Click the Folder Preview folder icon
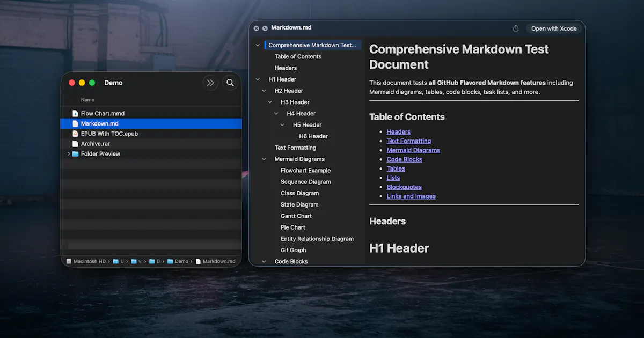The width and height of the screenshot is (644, 338). coord(76,154)
